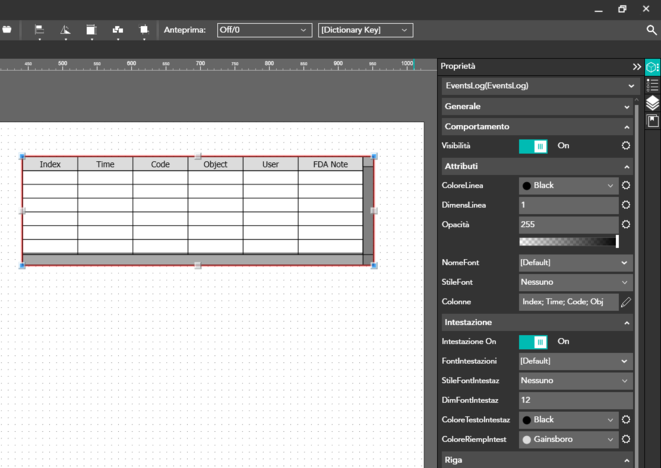This screenshot has width=661, height=468.
Task: Adjust the Opacità gradient slider
Action: [568, 241]
